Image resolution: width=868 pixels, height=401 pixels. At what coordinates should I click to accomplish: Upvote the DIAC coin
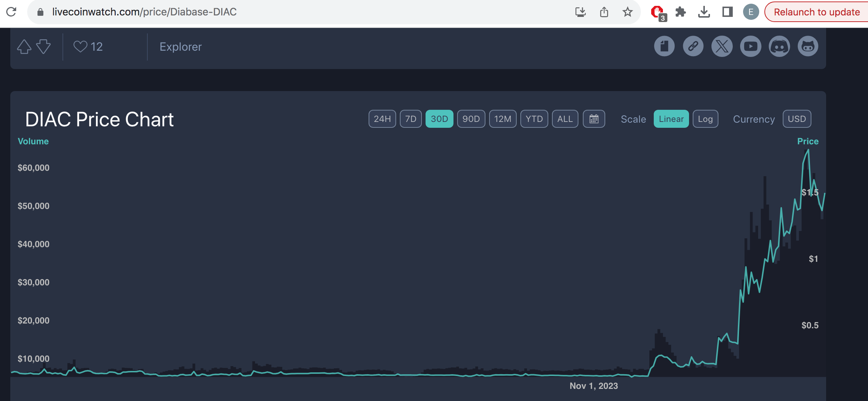pos(24,47)
